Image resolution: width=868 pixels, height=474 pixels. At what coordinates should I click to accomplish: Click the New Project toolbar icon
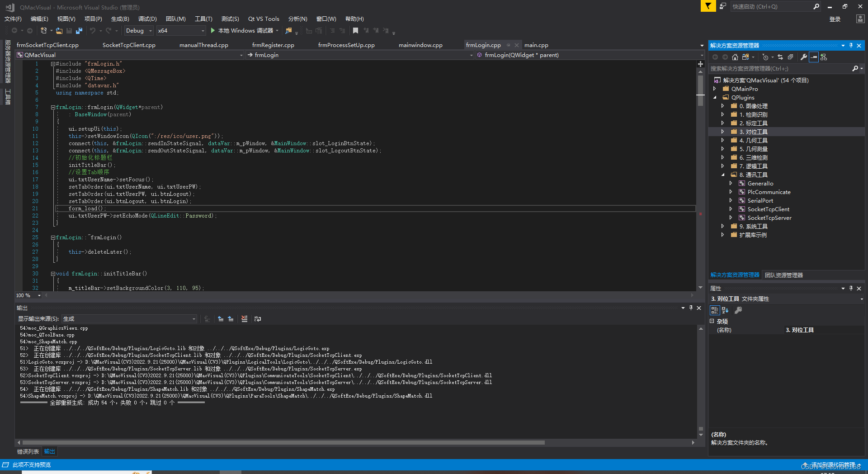coord(44,31)
